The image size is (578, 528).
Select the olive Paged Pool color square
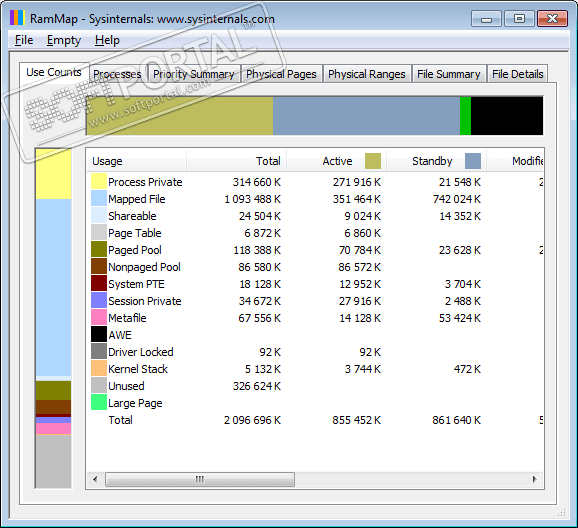pos(99,250)
